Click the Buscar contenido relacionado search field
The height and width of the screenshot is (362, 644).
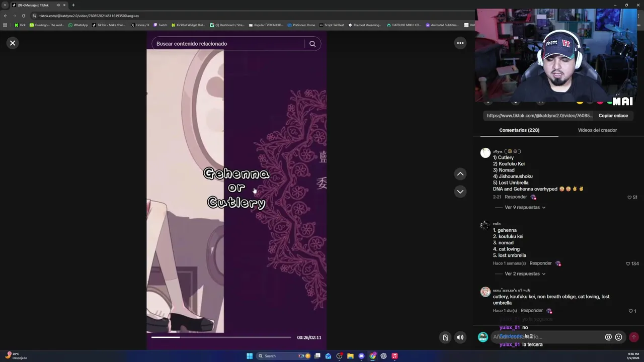pyautogui.click(x=229, y=44)
